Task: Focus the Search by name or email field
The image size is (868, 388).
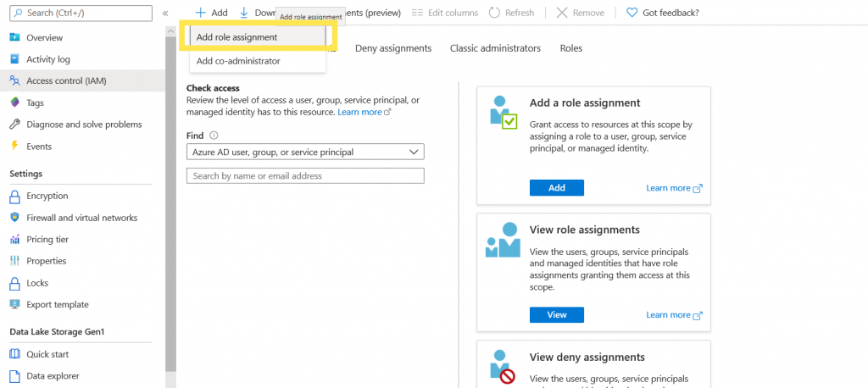Action: coord(305,175)
